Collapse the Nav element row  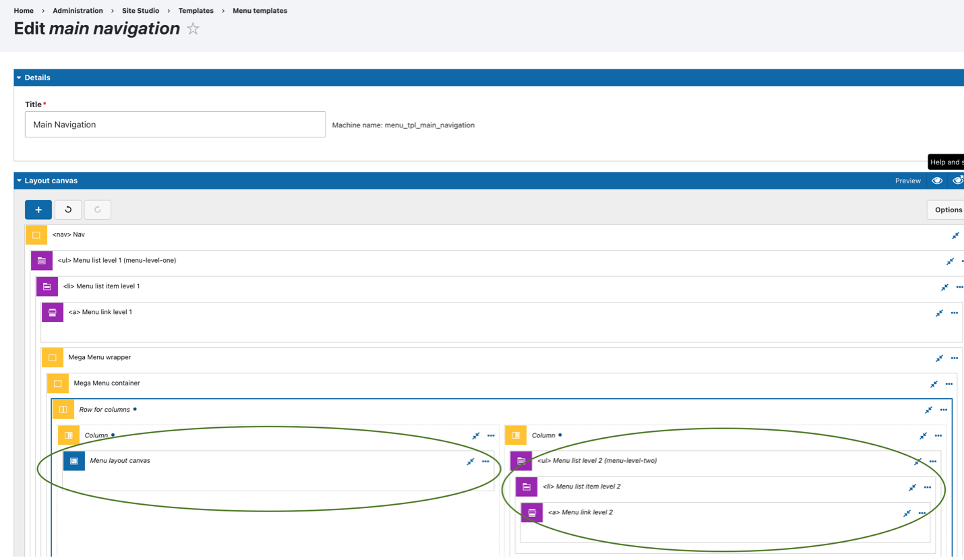click(x=955, y=235)
